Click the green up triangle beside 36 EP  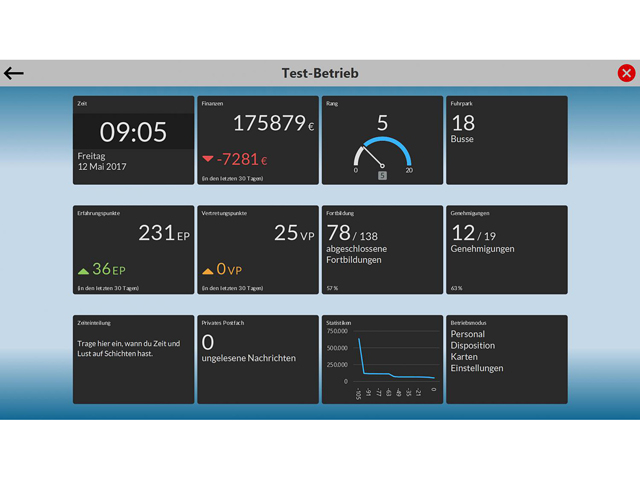coord(84,270)
